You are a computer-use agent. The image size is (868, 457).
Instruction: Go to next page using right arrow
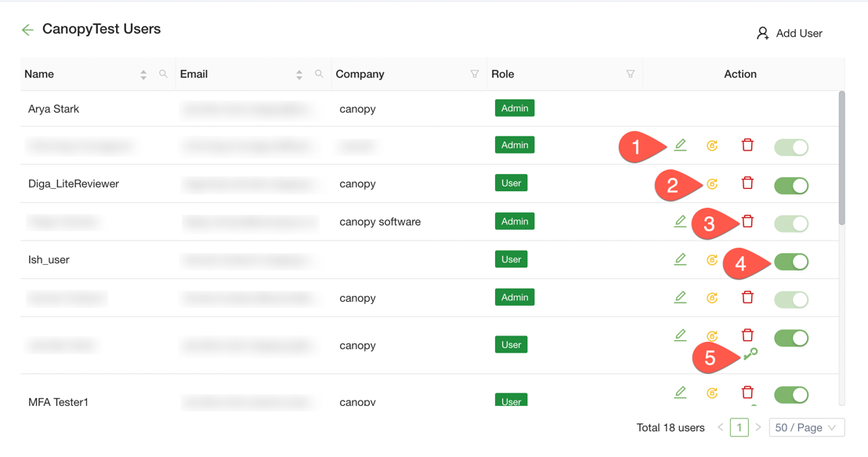tap(758, 427)
